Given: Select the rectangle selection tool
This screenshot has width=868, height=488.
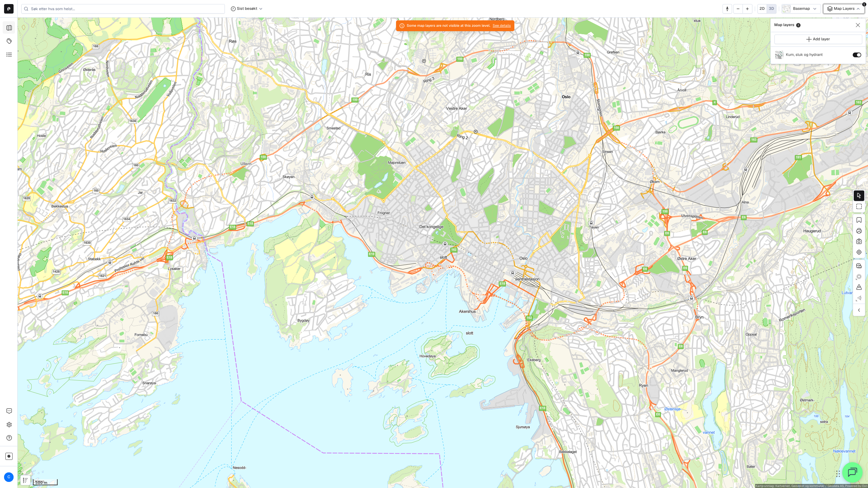Looking at the screenshot, I should 859,206.
